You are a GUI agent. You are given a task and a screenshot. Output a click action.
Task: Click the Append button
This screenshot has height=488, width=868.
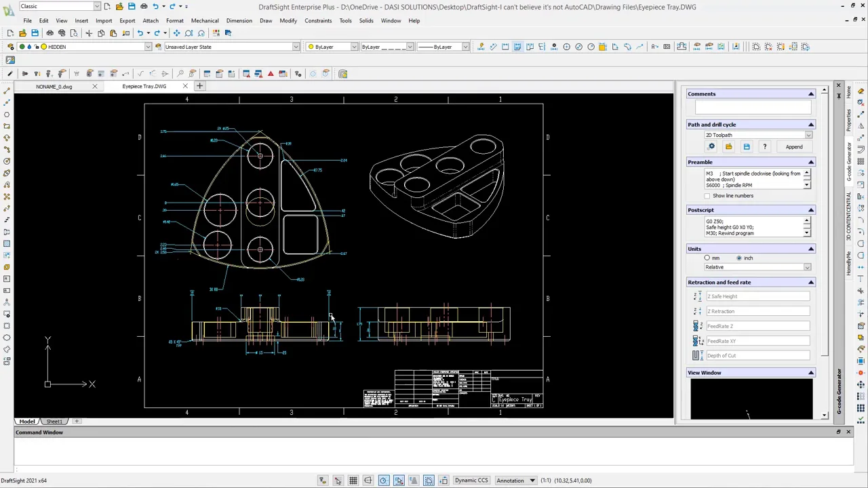[x=793, y=147]
